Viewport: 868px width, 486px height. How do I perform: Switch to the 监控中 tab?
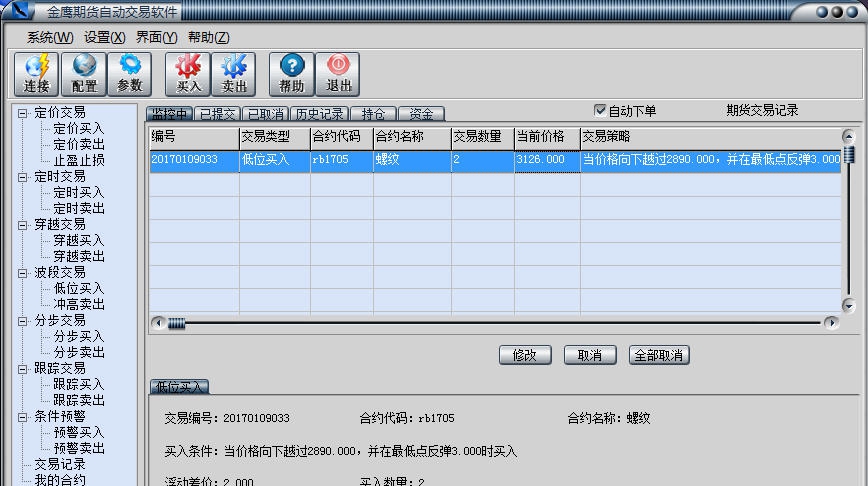click(x=170, y=114)
